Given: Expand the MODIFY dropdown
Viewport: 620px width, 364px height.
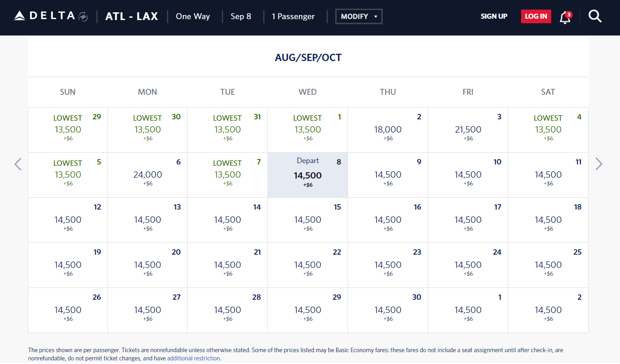Looking at the screenshot, I should (x=359, y=16).
